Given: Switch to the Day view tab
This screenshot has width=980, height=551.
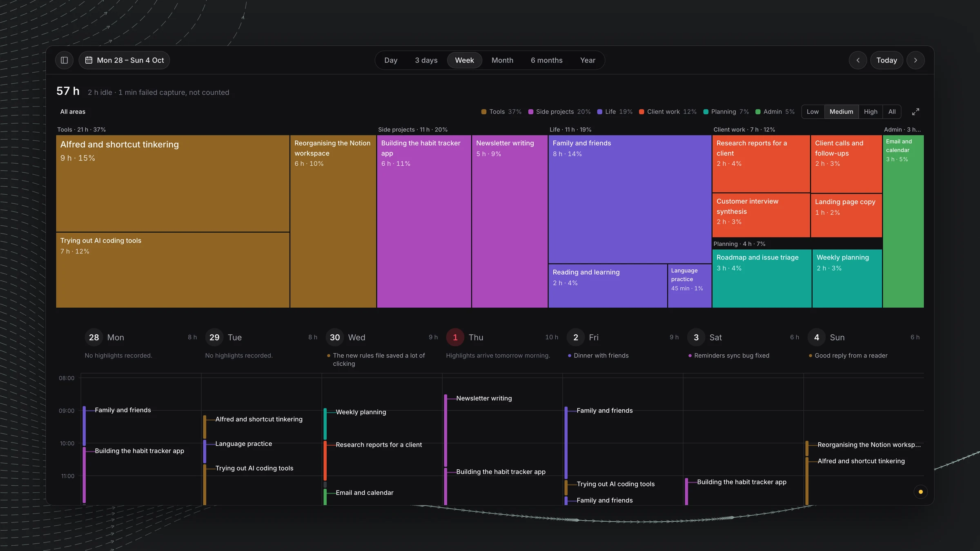Looking at the screenshot, I should pyautogui.click(x=390, y=60).
